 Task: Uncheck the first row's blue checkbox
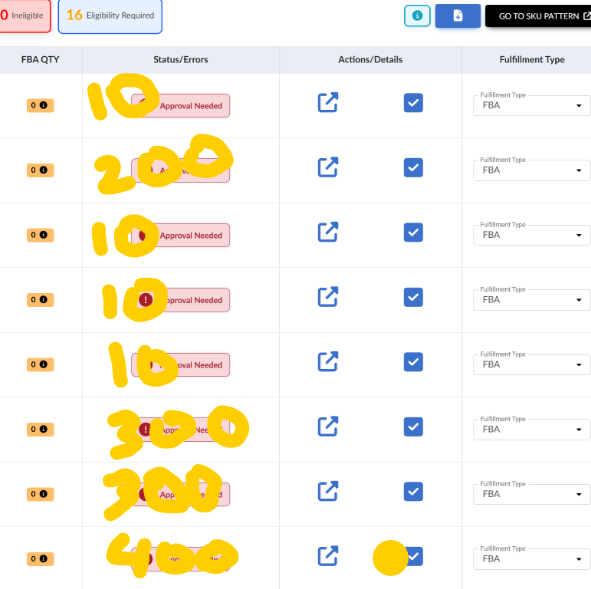click(413, 103)
